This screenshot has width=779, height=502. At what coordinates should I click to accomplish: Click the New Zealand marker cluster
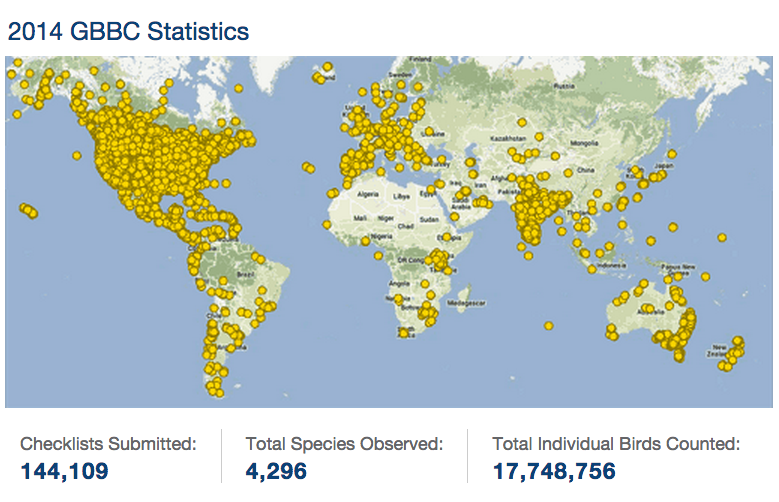tap(733, 352)
